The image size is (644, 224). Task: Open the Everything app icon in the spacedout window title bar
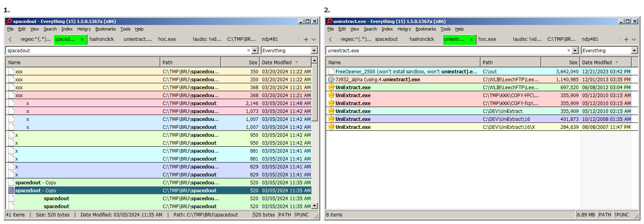pyautogui.click(x=9, y=21)
